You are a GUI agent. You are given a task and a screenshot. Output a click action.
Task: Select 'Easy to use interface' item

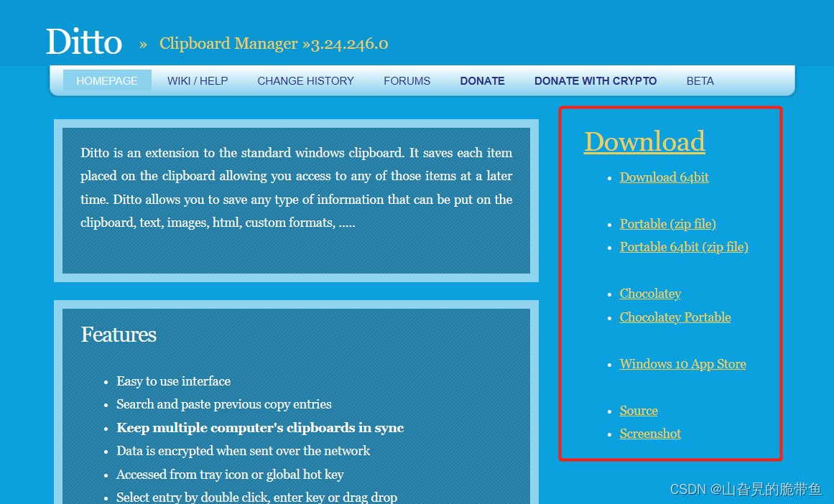pos(173,381)
